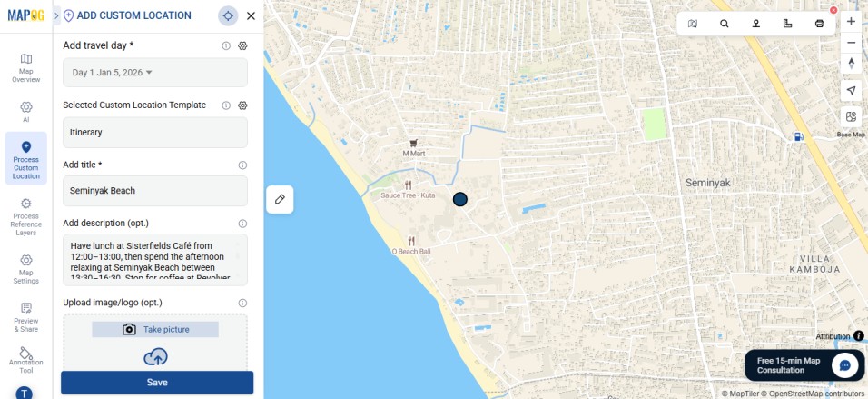Click Sauce Tree - Kuta restaurant icon
Screen dimensions: 868x399
tap(409, 185)
